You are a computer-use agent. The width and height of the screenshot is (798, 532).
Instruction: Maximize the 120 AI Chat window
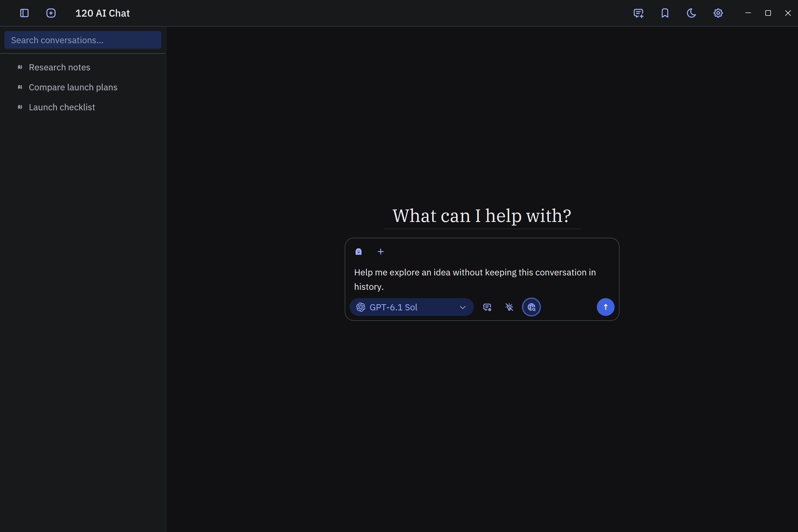pos(768,13)
